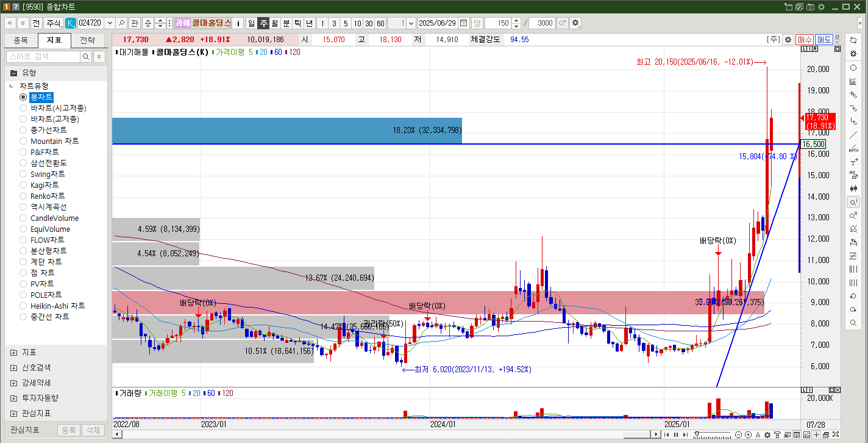Switch to the 전략 tab

click(x=88, y=40)
